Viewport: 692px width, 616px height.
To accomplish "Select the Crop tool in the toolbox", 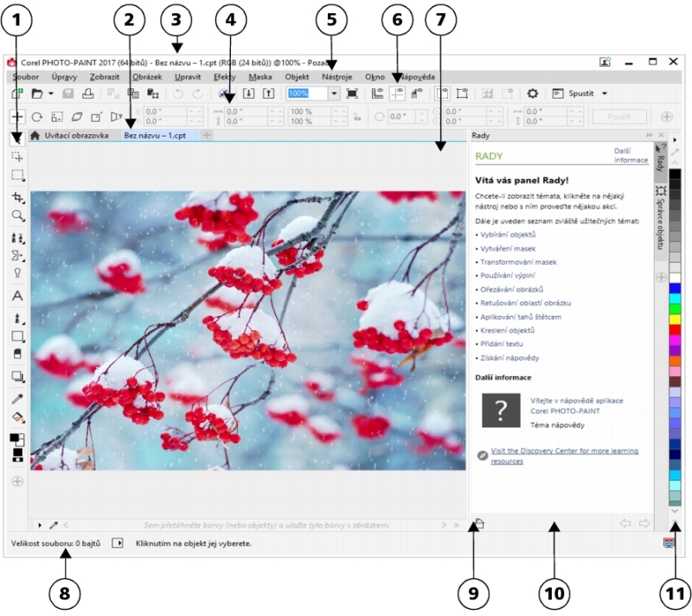I will (17, 197).
